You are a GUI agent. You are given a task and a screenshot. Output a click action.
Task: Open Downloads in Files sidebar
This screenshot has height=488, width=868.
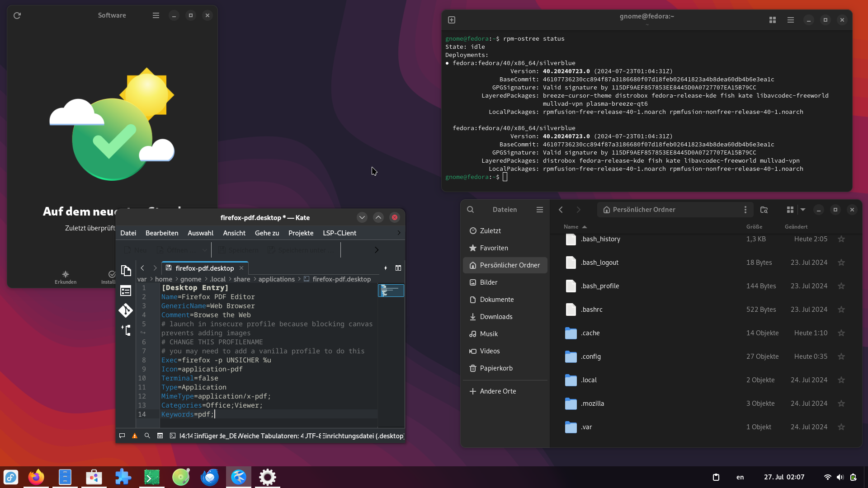click(496, 317)
